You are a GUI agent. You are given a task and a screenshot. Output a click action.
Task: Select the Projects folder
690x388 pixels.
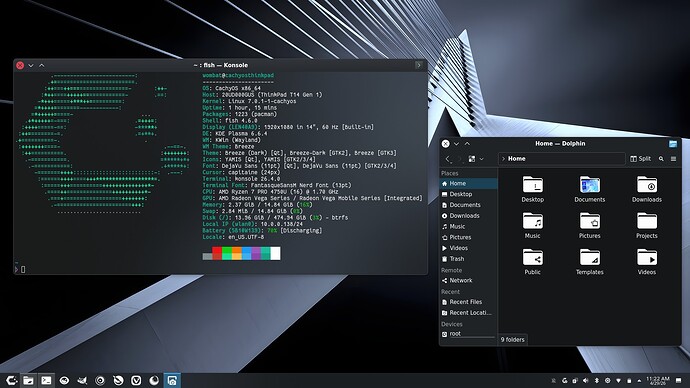[646, 225]
